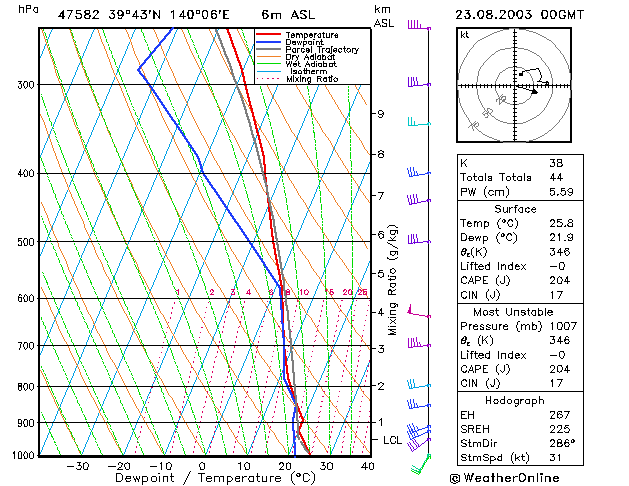The height and width of the screenshot is (486, 629).
Task: Click the '6m ASL' elevation text
Action: (x=288, y=15)
